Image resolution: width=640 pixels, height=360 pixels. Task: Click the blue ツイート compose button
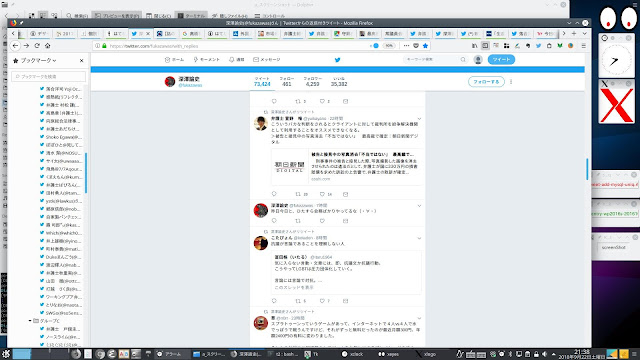point(501,60)
